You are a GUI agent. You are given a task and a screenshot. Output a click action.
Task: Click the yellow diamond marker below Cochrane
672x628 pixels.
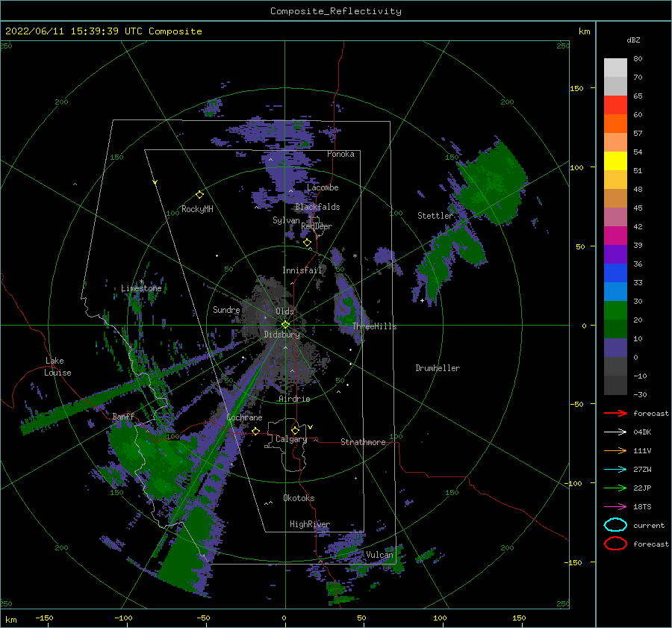tap(256, 431)
